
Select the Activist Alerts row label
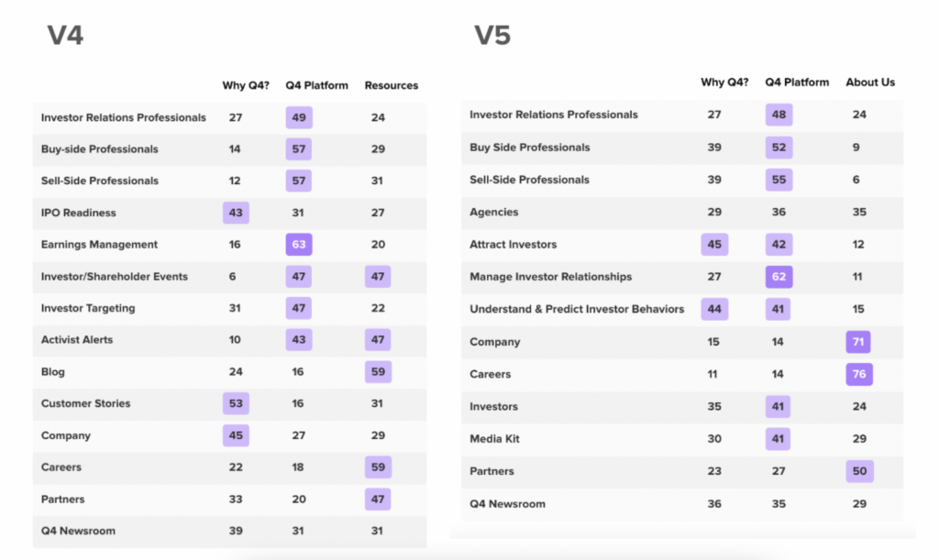coord(77,340)
